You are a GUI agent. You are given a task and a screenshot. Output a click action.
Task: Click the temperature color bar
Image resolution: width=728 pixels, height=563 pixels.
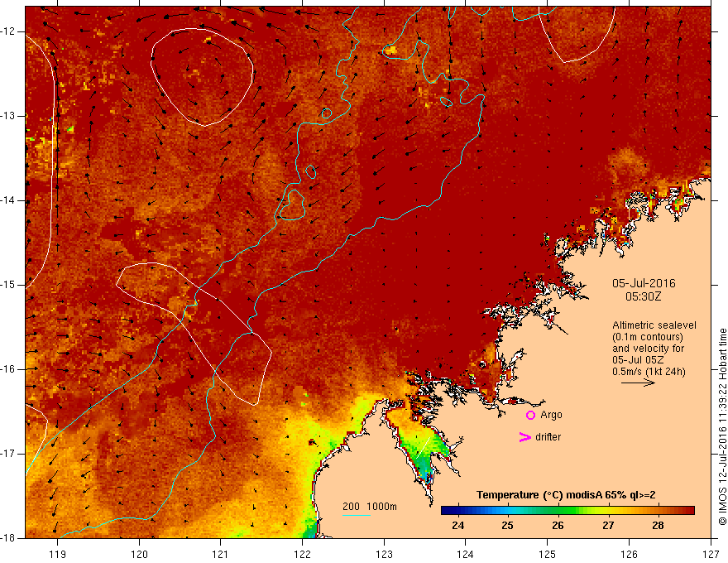[568, 511]
